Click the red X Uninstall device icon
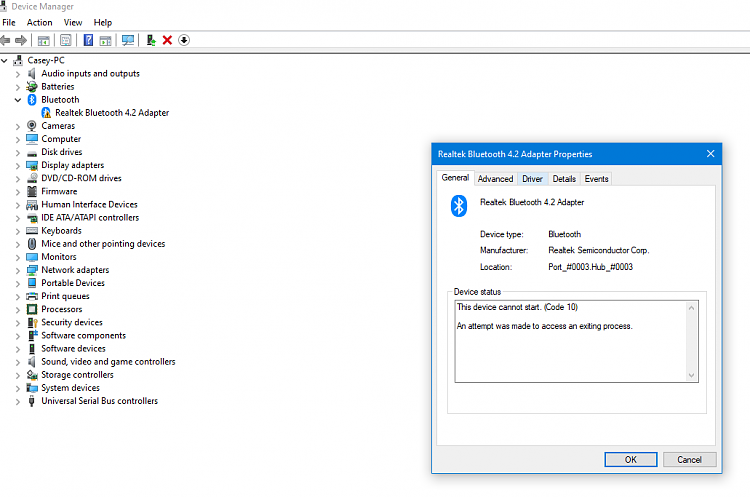 pyautogui.click(x=167, y=40)
